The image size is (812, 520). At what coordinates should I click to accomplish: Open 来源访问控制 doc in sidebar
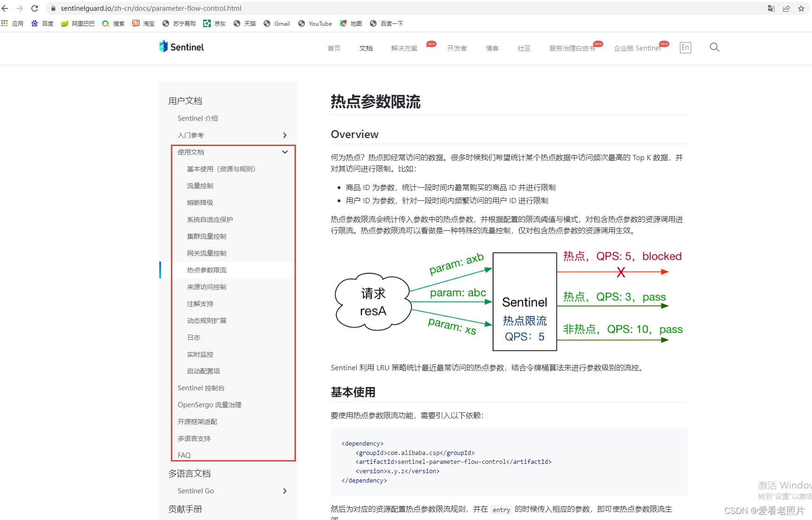tap(207, 287)
